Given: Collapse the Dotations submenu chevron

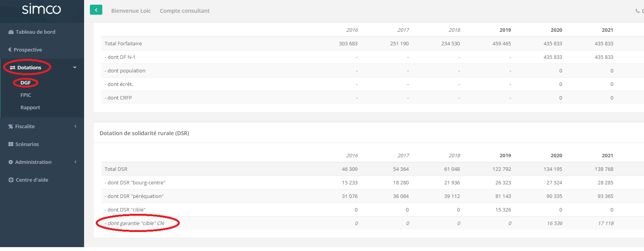Looking at the screenshot, I should (x=75, y=67).
